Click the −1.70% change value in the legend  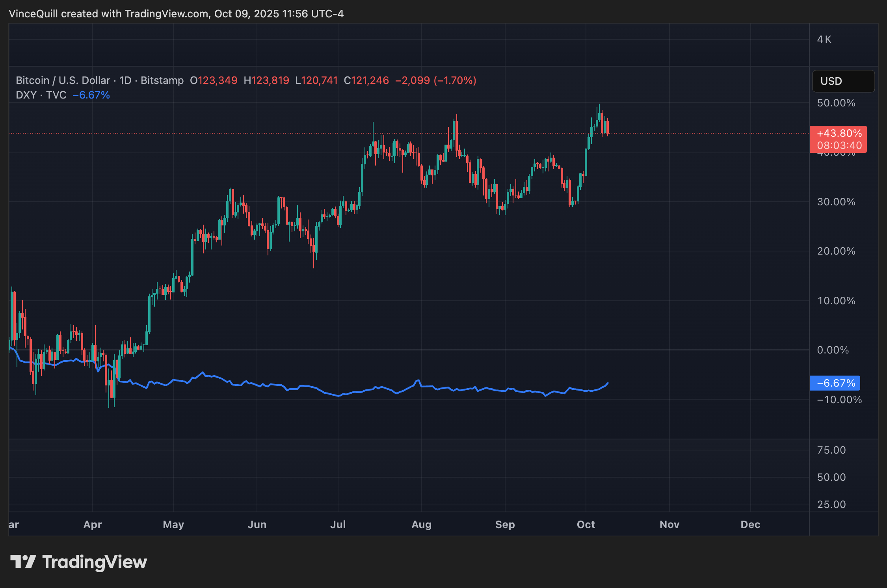[x=454, y=80]
